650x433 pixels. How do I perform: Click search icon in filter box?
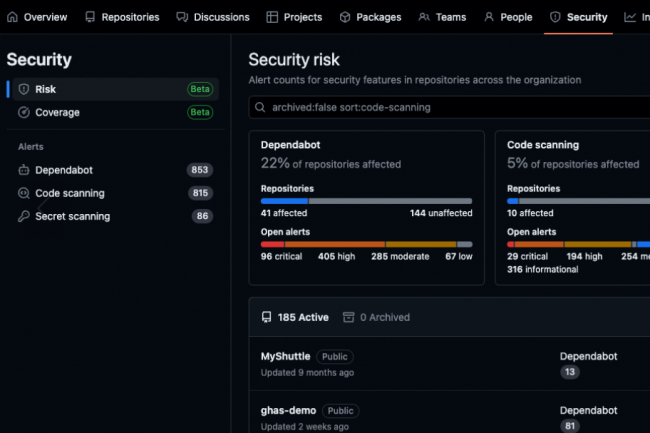[260, 108]
